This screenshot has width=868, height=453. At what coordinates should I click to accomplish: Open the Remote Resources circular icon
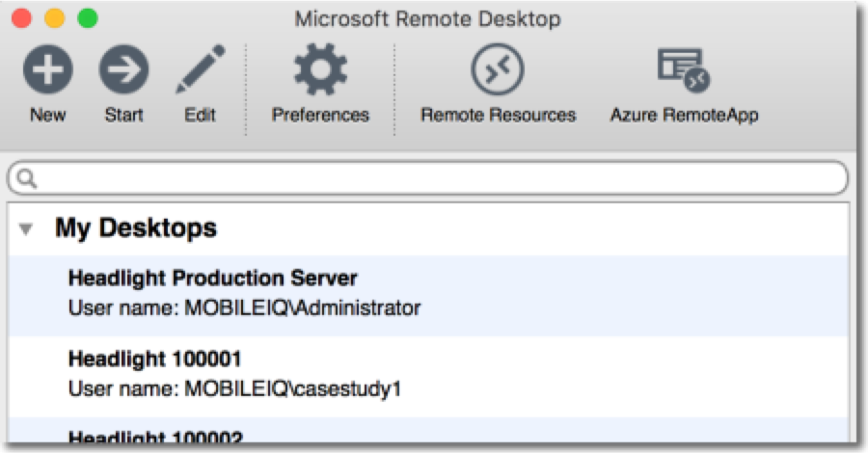pyautogui.click(x=498, y=70)
